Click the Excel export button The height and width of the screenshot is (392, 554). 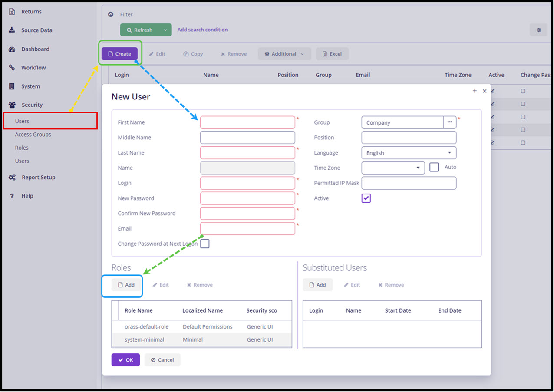click(332, 54)
